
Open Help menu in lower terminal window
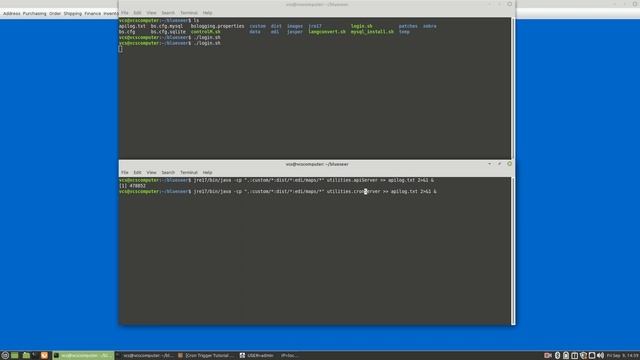click(207, 172)
